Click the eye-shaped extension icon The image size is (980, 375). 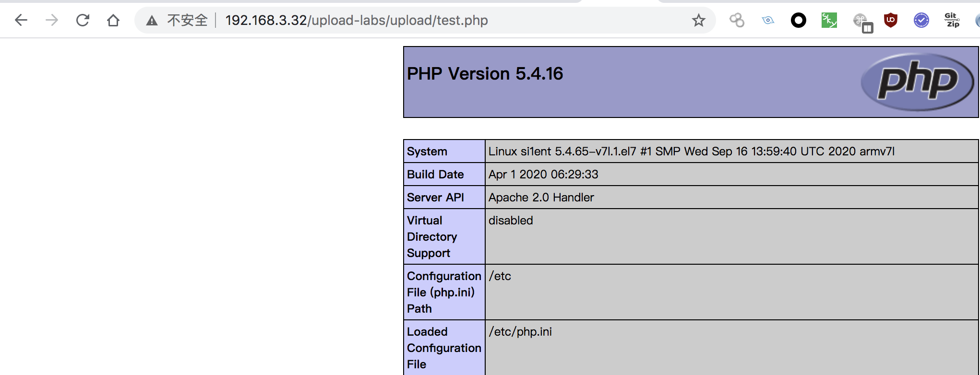pos(768,20)
